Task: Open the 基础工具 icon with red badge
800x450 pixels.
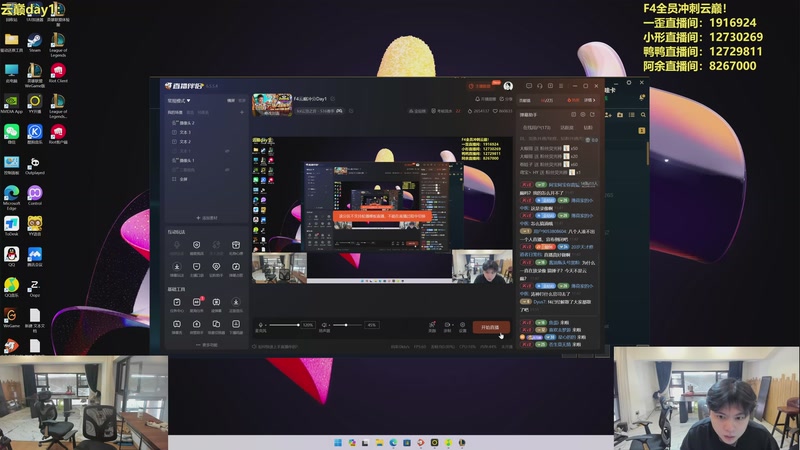Action: click(196, 304)
